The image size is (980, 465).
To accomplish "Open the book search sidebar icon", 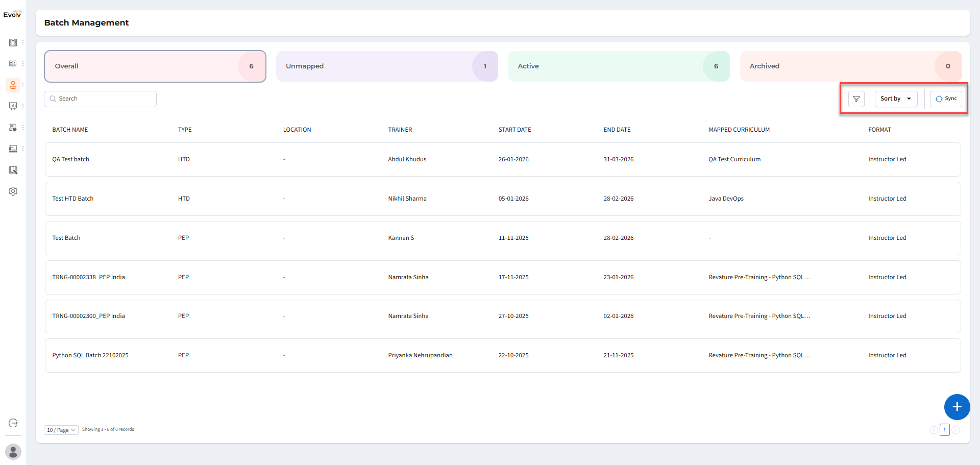I will click(13, 170).
